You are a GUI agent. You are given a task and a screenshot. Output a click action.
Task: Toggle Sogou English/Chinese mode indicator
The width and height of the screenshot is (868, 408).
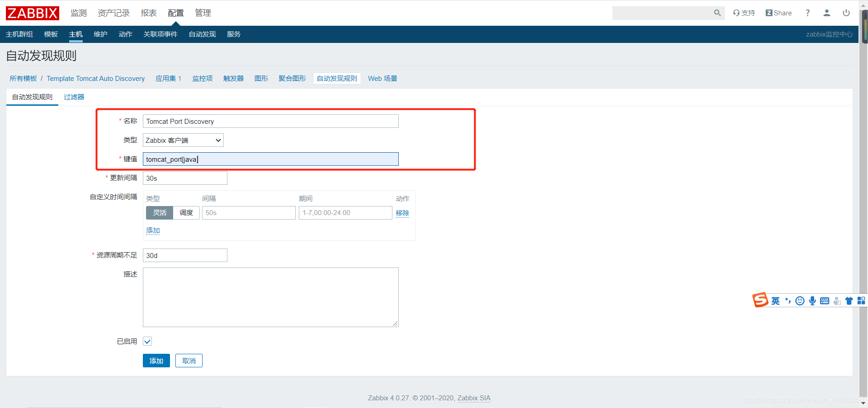pyautogui.click(x=775, y=301)
